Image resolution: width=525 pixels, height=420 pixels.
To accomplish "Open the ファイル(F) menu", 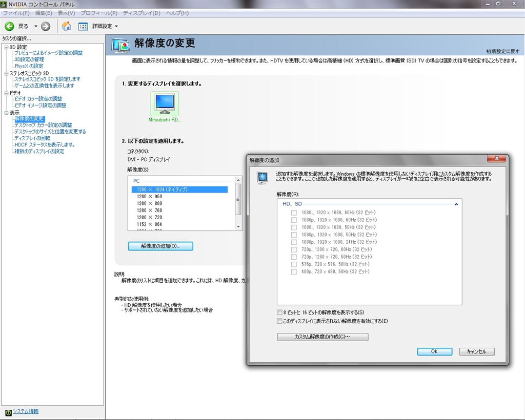I will tap(16, 13).
